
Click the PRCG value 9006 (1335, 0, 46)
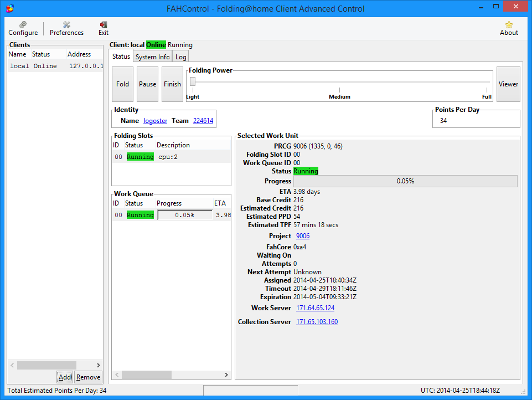[x=318, y=146]
